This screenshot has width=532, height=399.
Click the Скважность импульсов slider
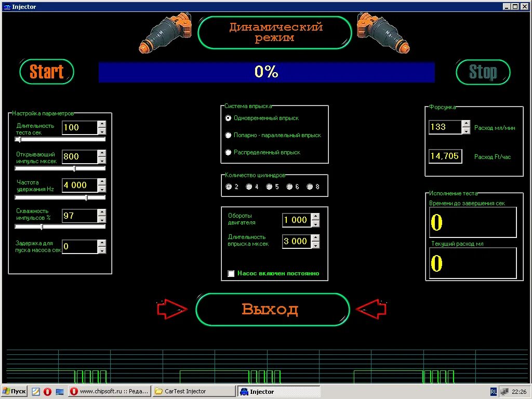tap(60, 227)
